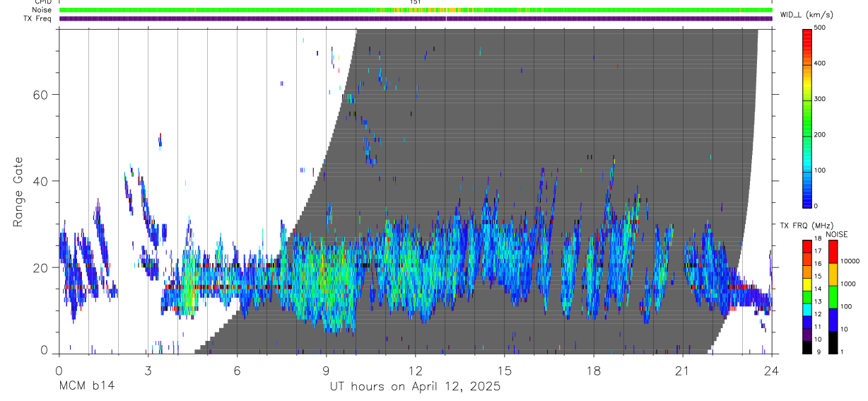Image resolution: width=868 pixels, height=401 pixels.
Task: Click the 12 hour tick label on x-axis
Action: point(415,370)
